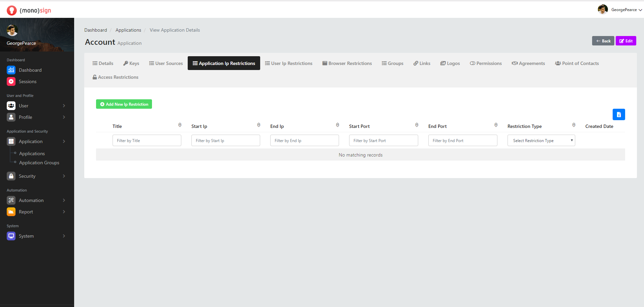Screen dimensions: 644x307
Task: Expand the Profile sidebar menu chevron
Action: [64, 117]
